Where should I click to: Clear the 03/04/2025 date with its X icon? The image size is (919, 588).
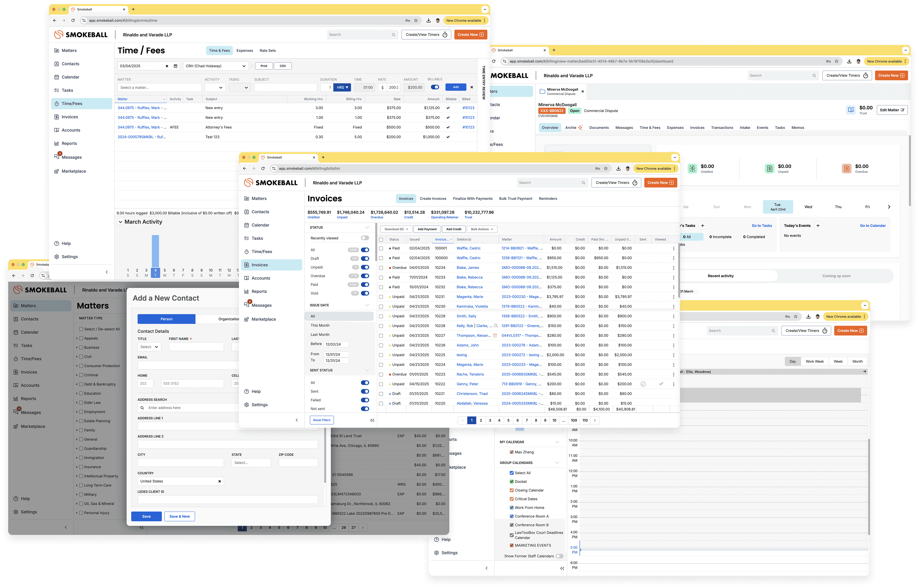click(167, 66)
